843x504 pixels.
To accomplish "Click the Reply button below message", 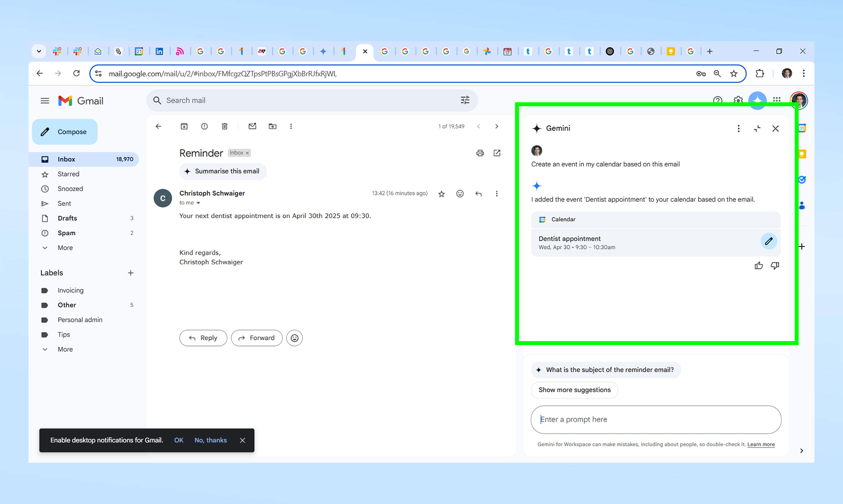I will click(203, 338).
